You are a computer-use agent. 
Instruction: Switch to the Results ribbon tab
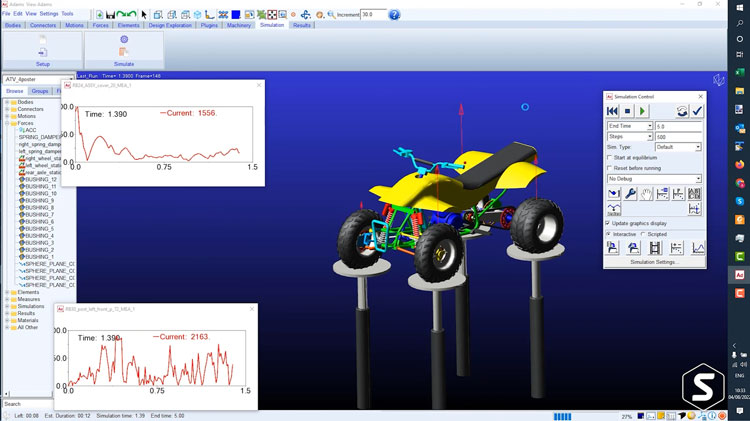coord(301,25)
